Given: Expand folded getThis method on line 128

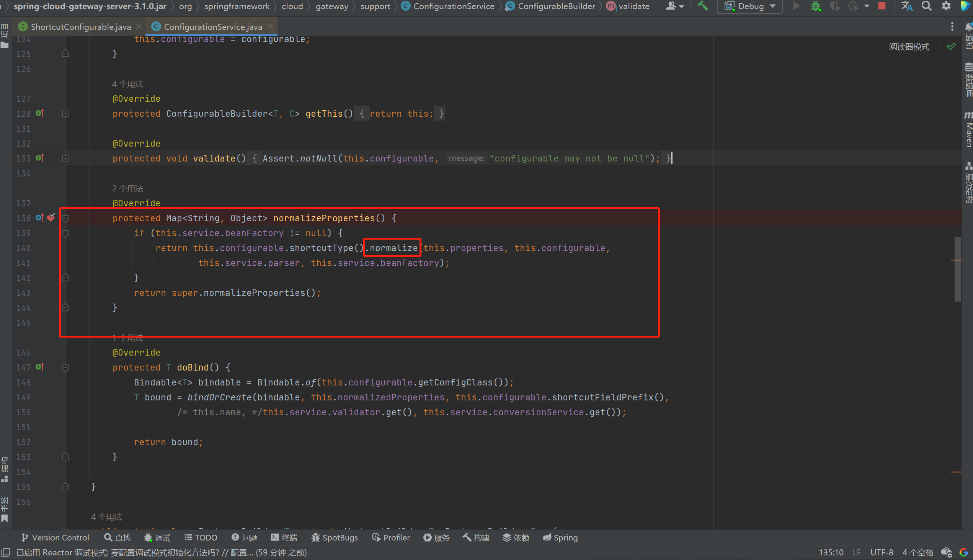Looking at the screenshot, I should [x=65, y=114].
